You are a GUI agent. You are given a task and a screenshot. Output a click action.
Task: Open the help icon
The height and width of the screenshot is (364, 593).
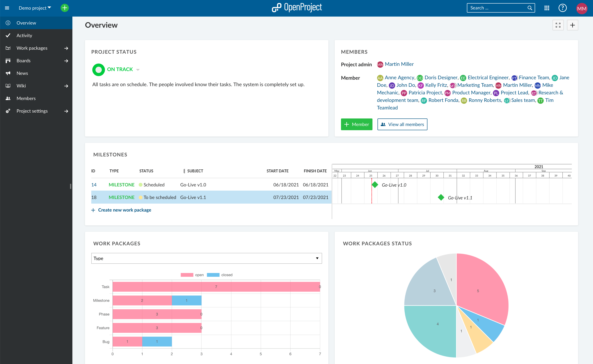[563, 8]
